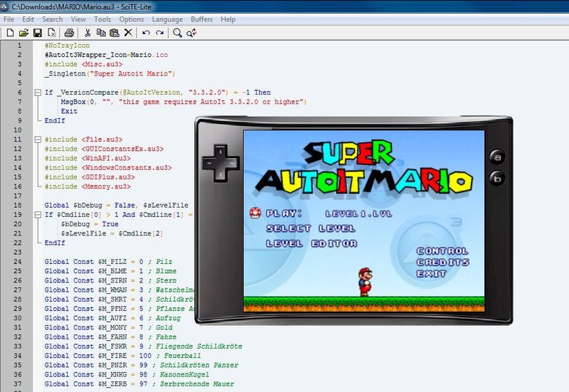Open the View menu
Viewport: 569px width, 392px height.
(x=78, y=19)
